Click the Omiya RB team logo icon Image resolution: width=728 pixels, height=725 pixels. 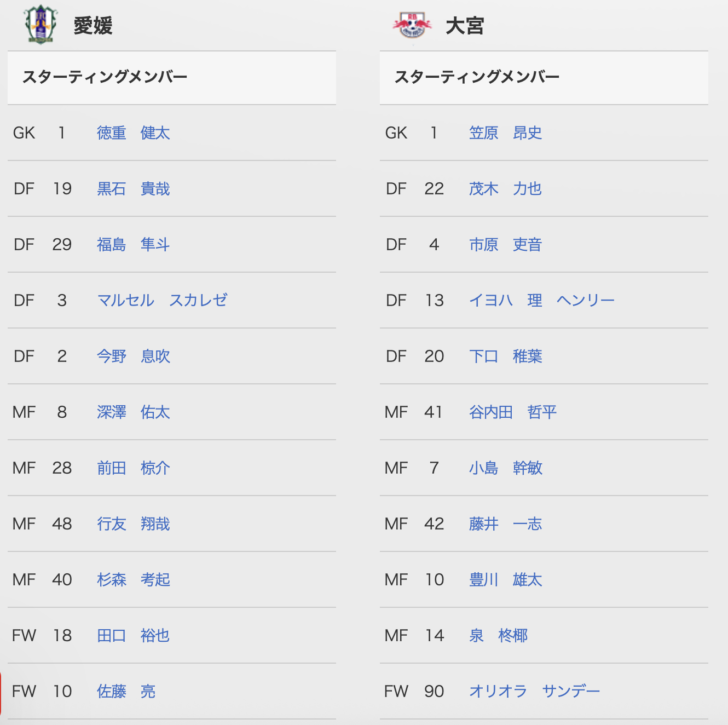pyautogui.click(x=412, y=25)
